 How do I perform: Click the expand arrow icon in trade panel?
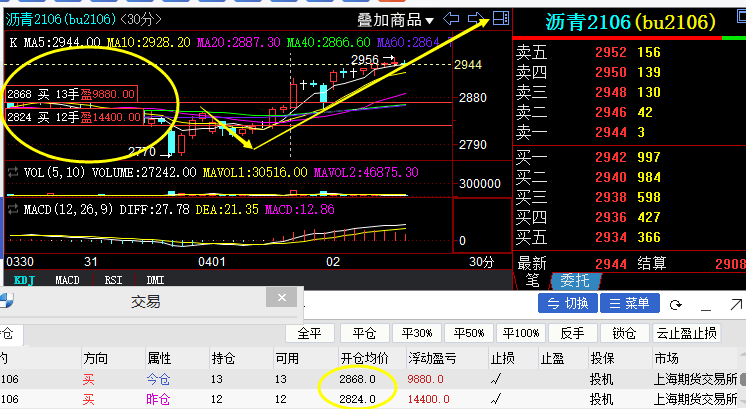pos(736,304)
